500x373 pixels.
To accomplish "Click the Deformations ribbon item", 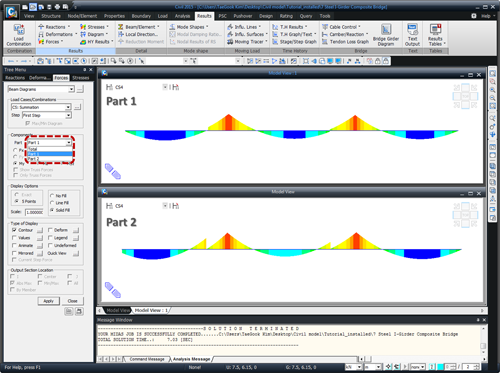I will point(57,34).
